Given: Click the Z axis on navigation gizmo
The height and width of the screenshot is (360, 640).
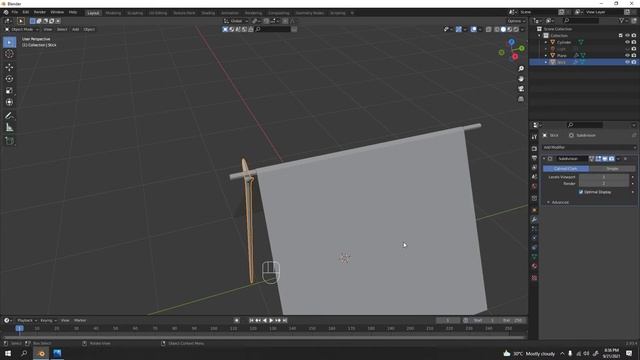Looking at the screenshot, I should coord(511,42).
